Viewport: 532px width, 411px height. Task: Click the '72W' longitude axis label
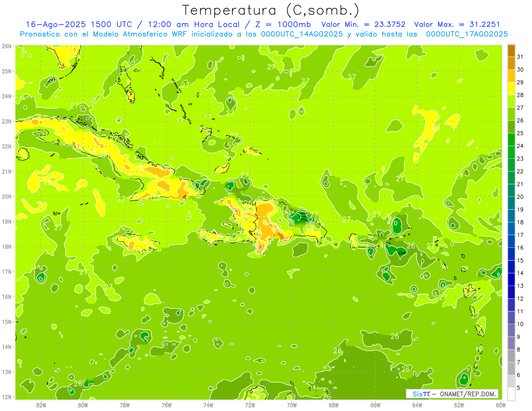[250, 405]
